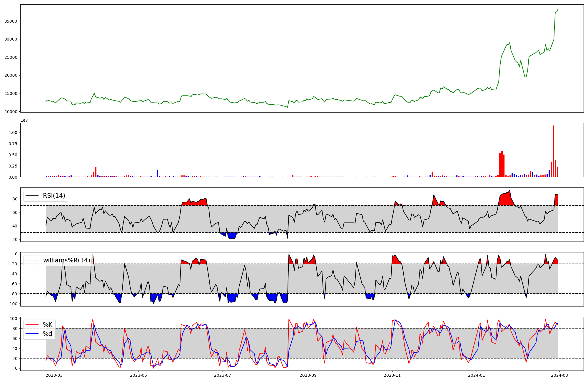Screen dimensions: 588x382
Task: Click the 1.00 volume axis tick label
Action: point(13,133)
